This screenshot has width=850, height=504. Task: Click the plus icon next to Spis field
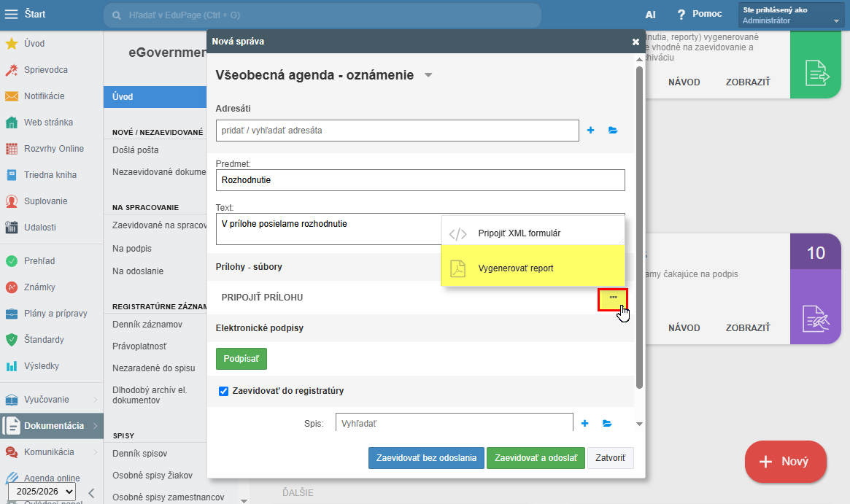(584, 423)
